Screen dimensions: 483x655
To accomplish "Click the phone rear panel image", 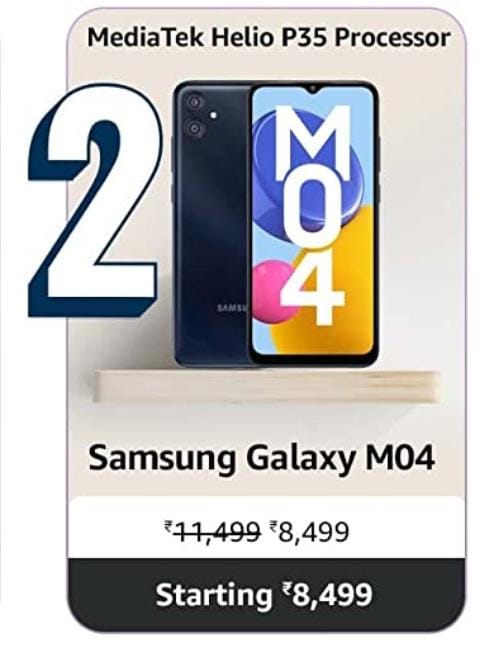I will coord(211,224).
